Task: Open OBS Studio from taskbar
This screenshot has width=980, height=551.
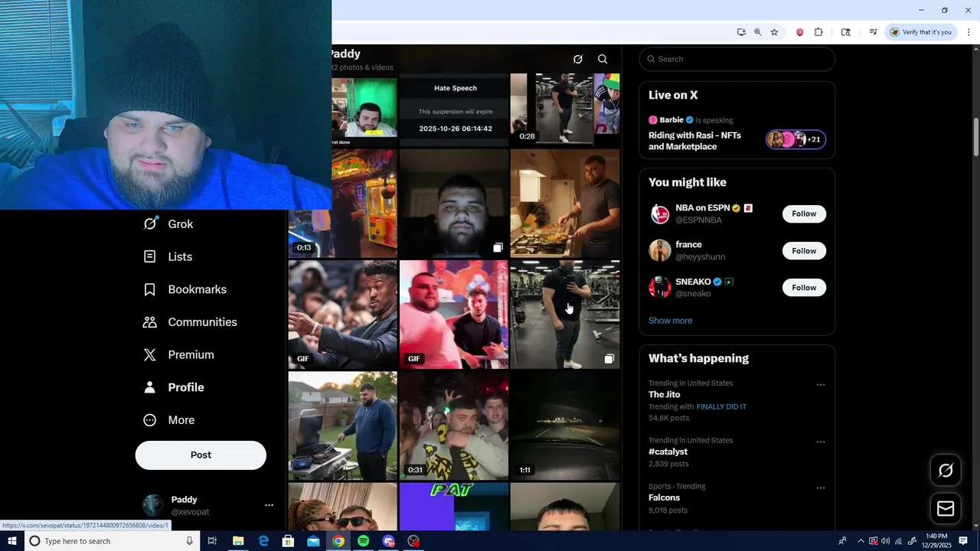Action: 413,541
